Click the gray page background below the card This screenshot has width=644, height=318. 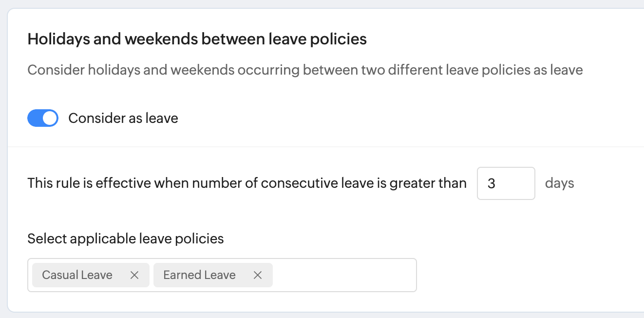point(322,315)
